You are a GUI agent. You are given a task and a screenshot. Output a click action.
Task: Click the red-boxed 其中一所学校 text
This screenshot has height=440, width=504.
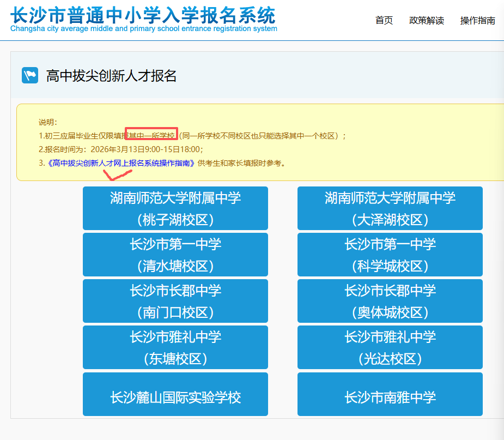click(x=151, y=135)
